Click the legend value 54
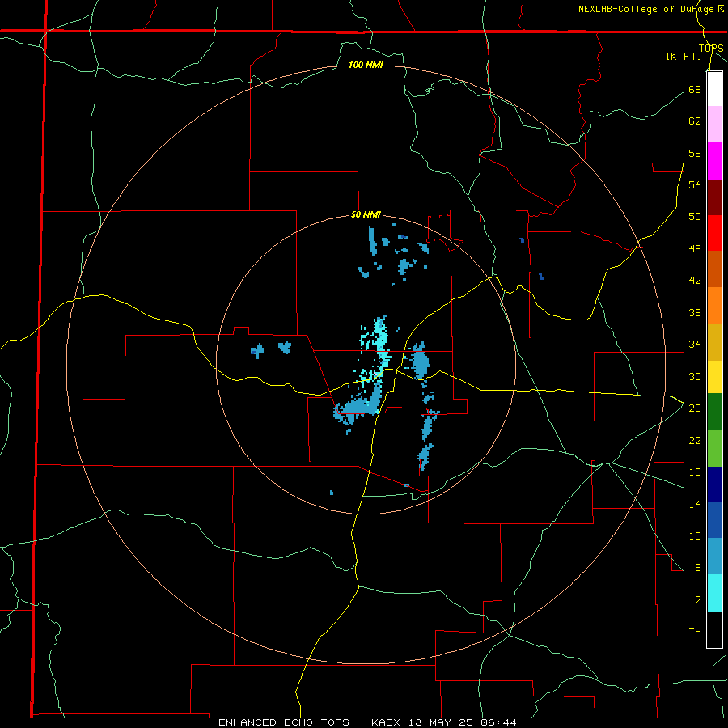This screenshot has height=728, width=728. pos(695,184)
